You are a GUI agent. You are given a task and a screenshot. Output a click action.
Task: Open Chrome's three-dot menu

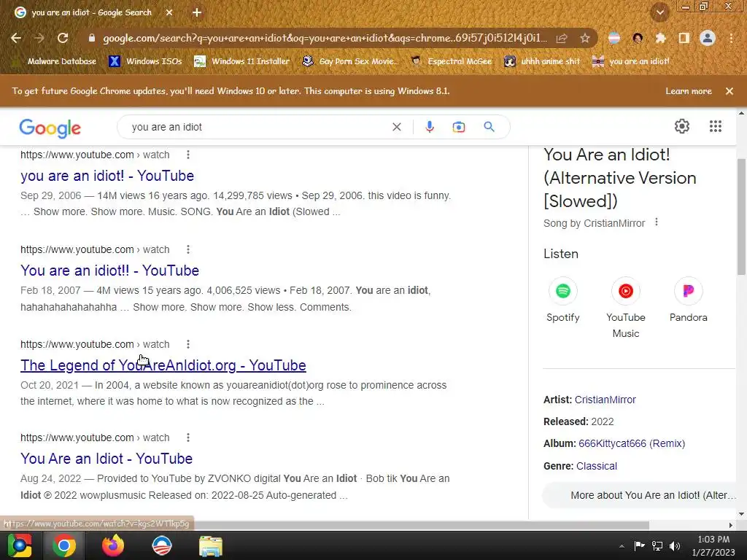(731, 38)
